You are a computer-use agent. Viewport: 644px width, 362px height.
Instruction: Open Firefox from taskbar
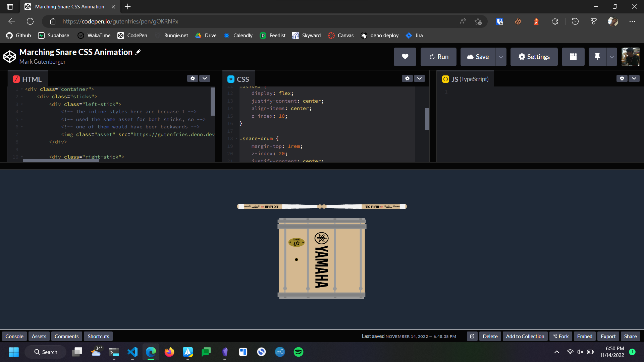[x=169, y=352]
